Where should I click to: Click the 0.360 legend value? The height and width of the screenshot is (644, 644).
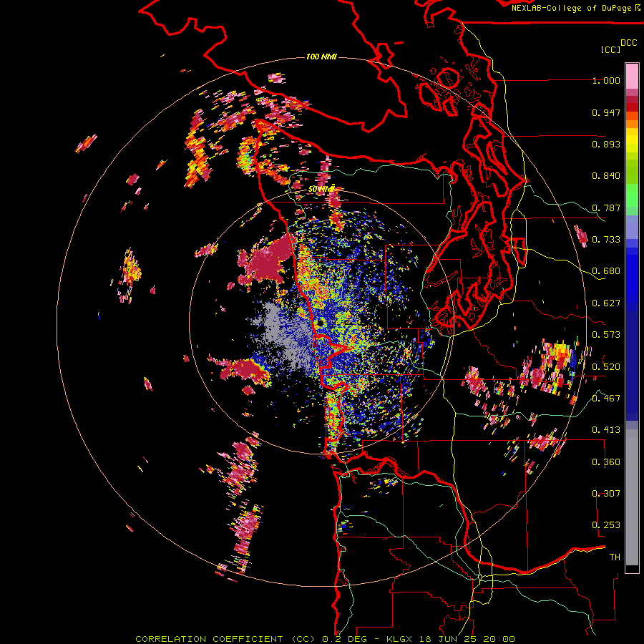click(606, 462)
